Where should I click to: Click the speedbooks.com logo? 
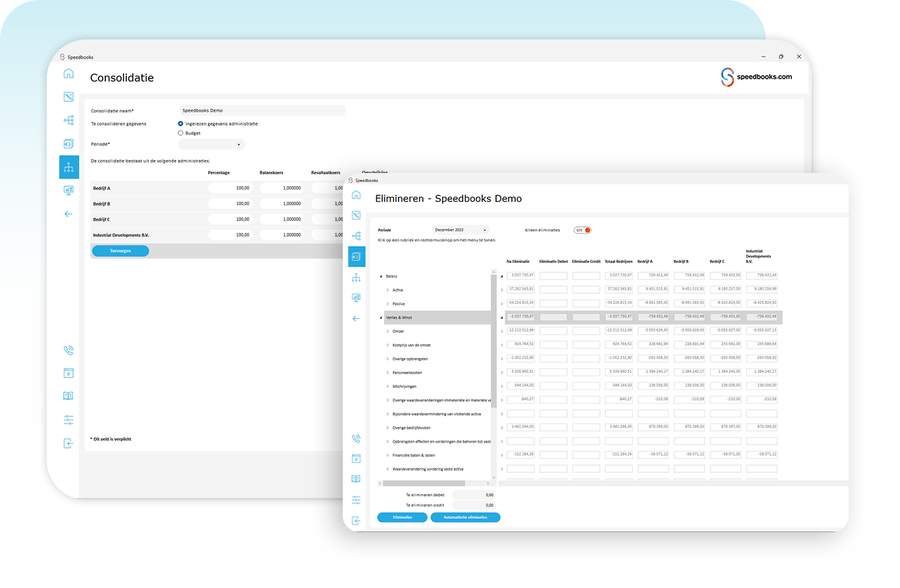click(757, 77)
